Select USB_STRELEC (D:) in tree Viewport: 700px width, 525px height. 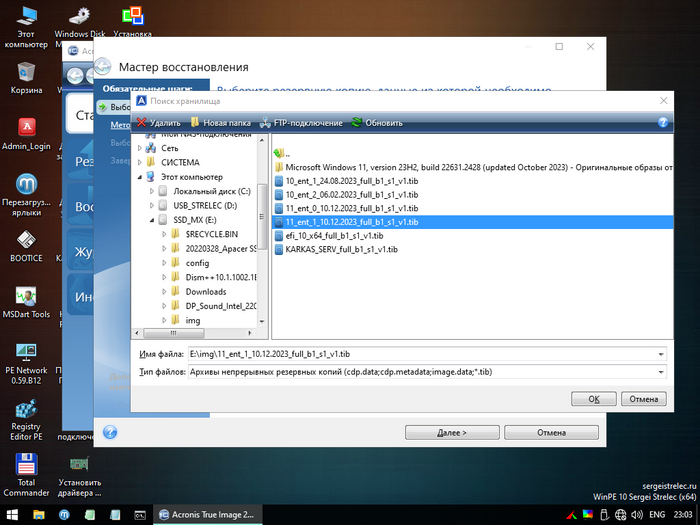(x=205, y=206)
